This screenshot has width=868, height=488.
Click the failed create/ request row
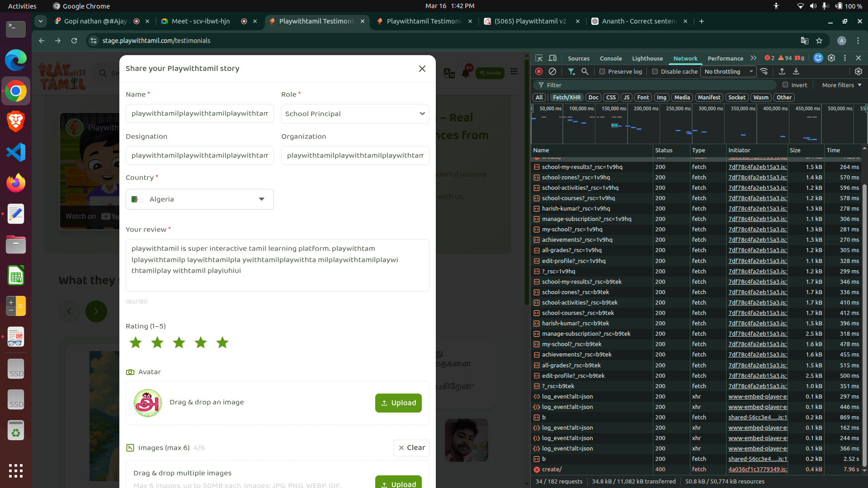coord(552,469)
